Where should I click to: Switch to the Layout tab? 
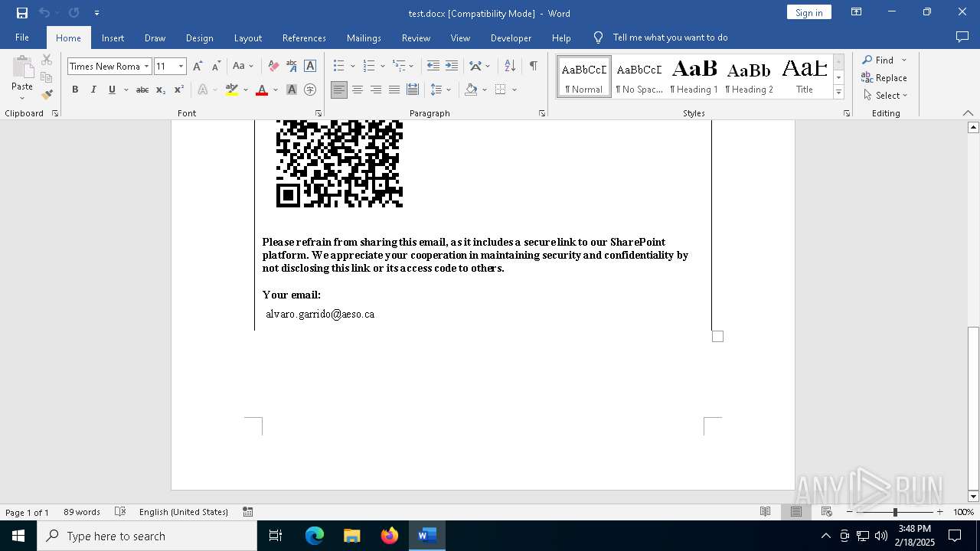[x=247, y=37]
